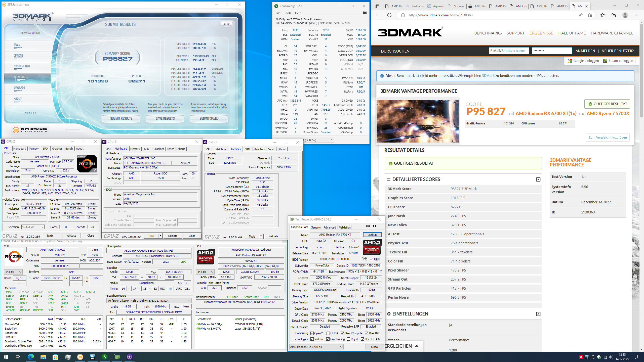The width and height of the screenshot is (644, 362).
Task: Click the AMD Software tray icon
Action: tap(581, 357)
